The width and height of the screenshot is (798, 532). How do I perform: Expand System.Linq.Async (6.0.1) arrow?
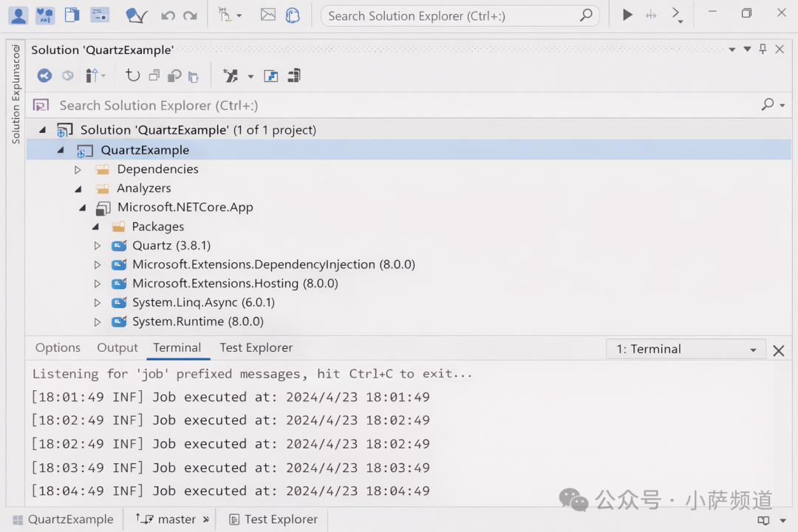pyautogui.click(x=98, y=303)
